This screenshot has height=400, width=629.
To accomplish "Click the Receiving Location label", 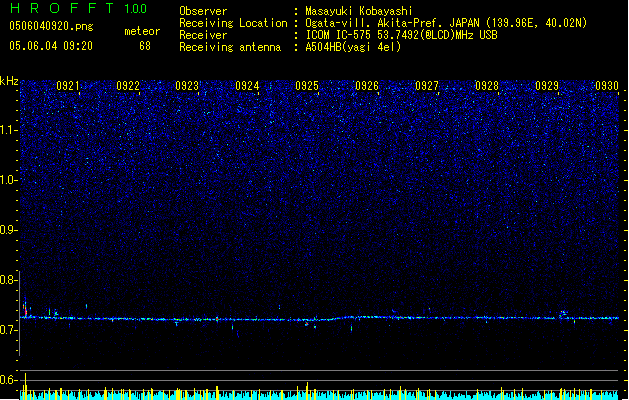I will [x=233, y=23].
